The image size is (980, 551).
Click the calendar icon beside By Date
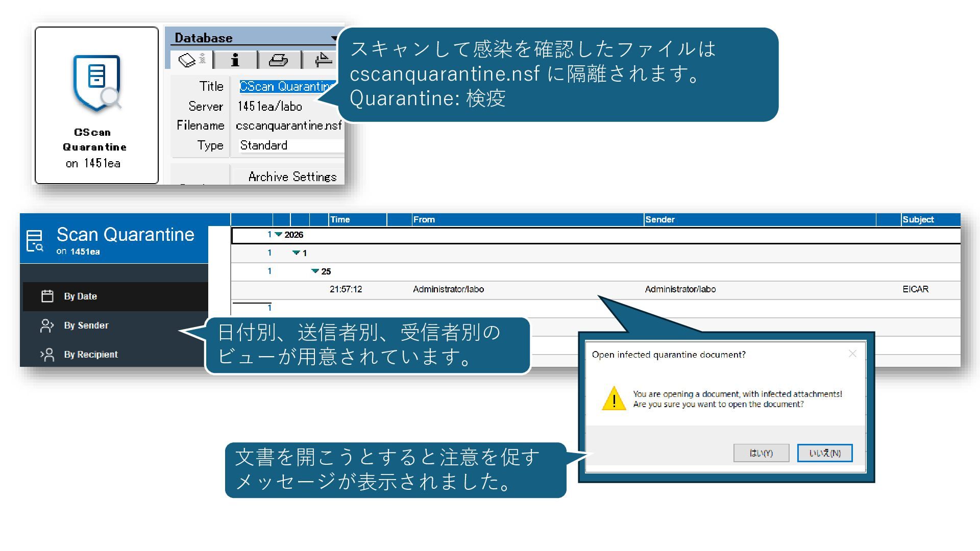click(x=47, y=296)
